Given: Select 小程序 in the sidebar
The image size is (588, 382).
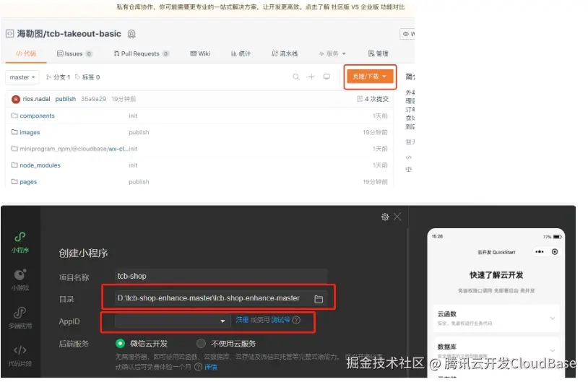Looking at the screenshot, I should (x=20, y=243).
